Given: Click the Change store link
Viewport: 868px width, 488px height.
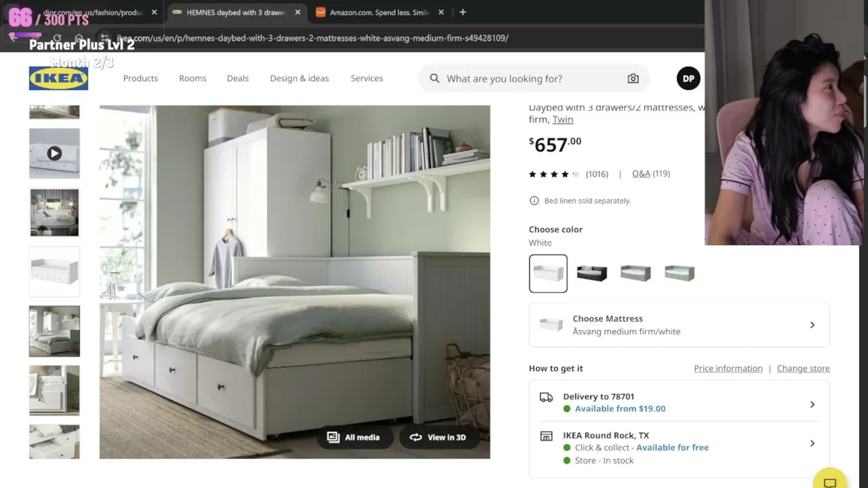Looking at the screenshot, I should point(804,368).
